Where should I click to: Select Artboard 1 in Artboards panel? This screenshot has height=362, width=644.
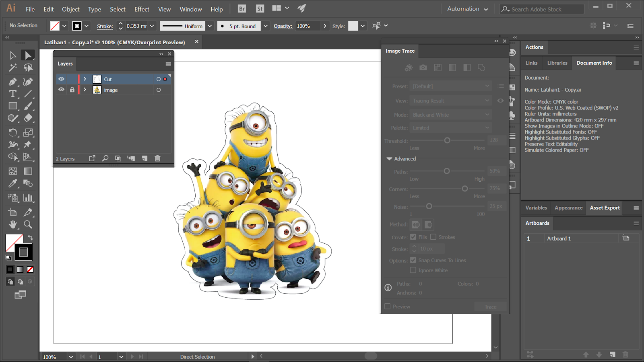[x=559, y=239]
